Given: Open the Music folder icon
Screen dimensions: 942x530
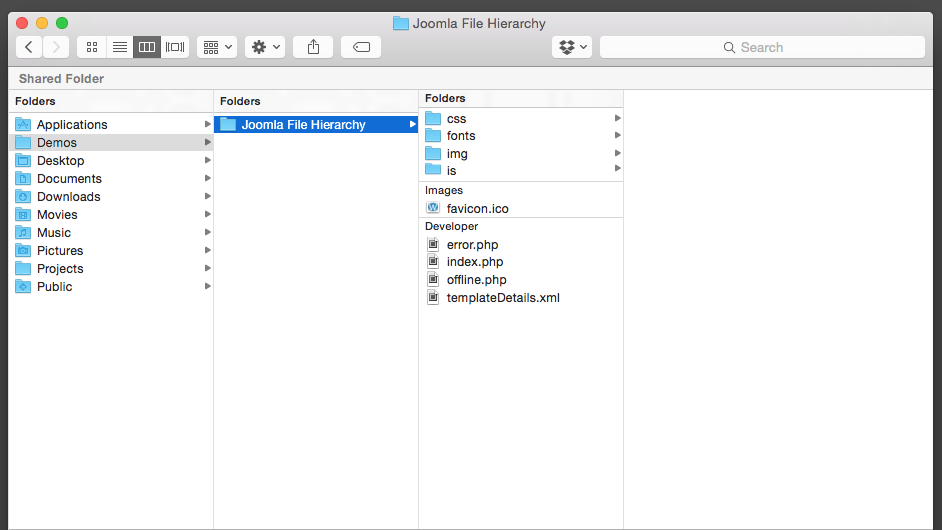Looking at the screenshot, I should (23, 233).
